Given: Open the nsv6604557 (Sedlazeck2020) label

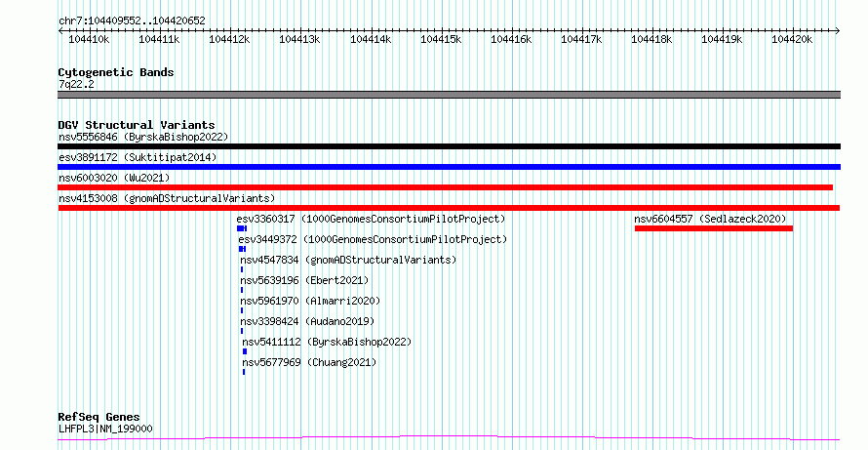Looking at the screenshot, I should click(x=710, y=219).
